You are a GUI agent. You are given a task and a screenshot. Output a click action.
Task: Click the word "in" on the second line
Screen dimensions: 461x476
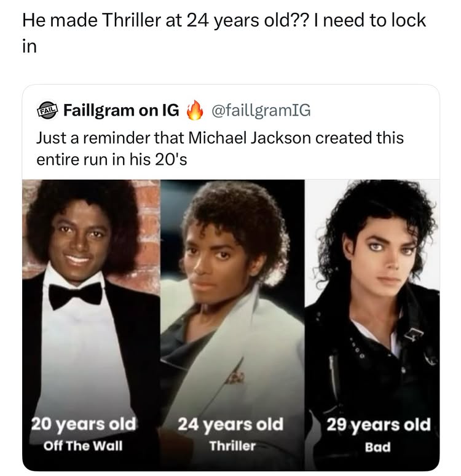tap(30, 47)
